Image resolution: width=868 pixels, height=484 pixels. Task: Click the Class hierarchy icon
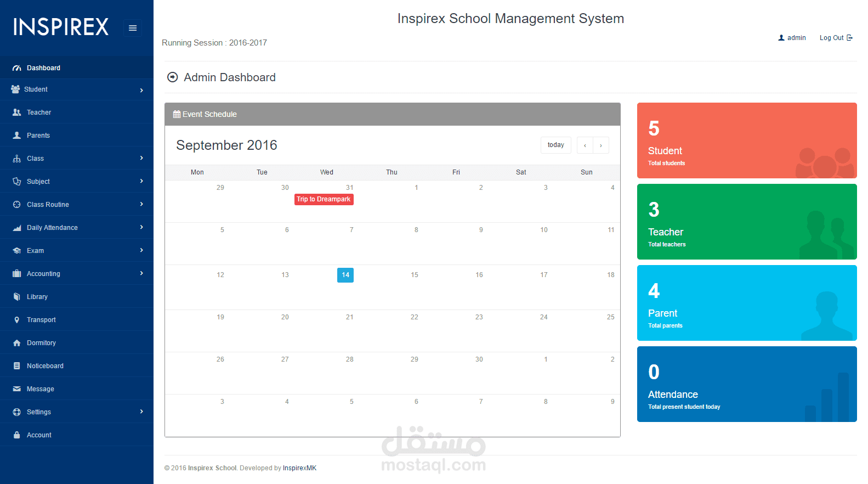tap(17, 159)
